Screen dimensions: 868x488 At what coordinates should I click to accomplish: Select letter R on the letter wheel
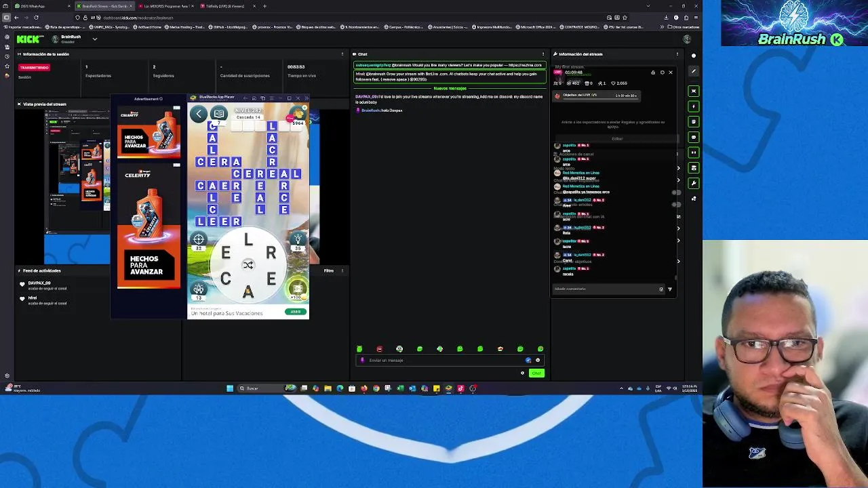[271, 253]
